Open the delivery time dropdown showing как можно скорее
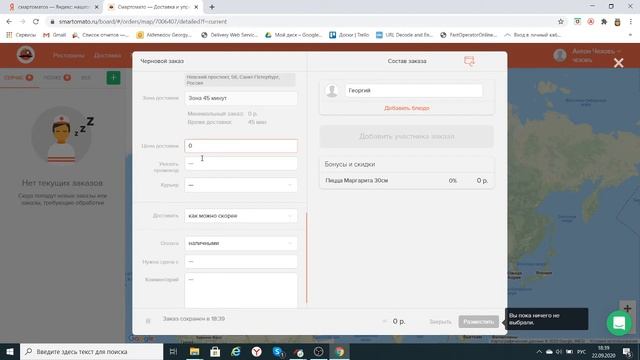Viewport: 640px width, 360px height. click(241, 216)
